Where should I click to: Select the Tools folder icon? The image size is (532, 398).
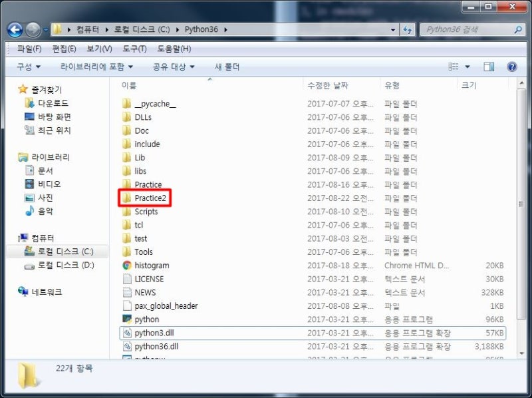126,252
